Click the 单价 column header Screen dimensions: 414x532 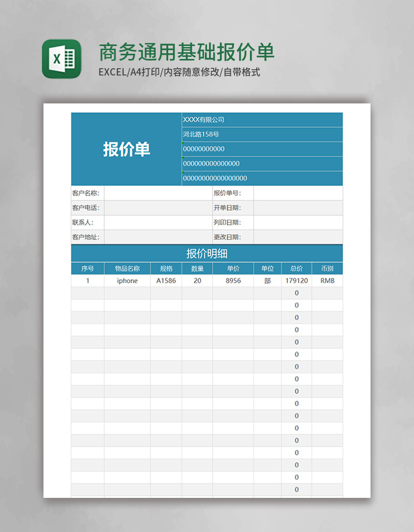coord(232,268)
